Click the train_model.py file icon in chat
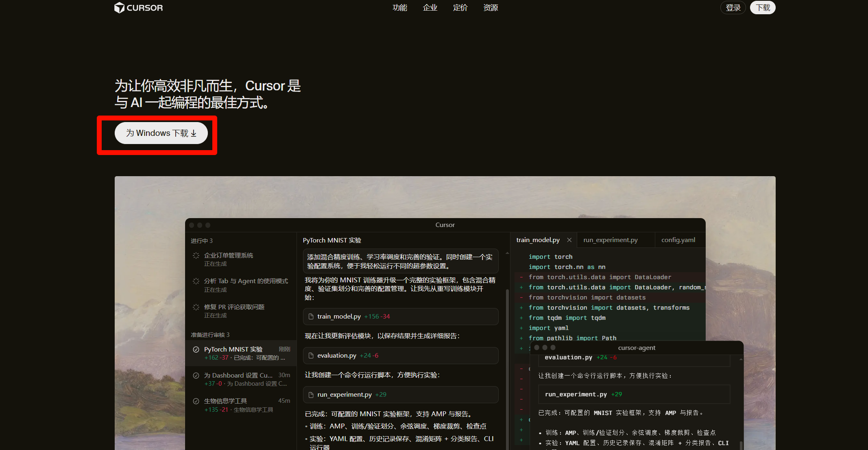868x450 pixels. pyautogui.click(x=311, y=317)
